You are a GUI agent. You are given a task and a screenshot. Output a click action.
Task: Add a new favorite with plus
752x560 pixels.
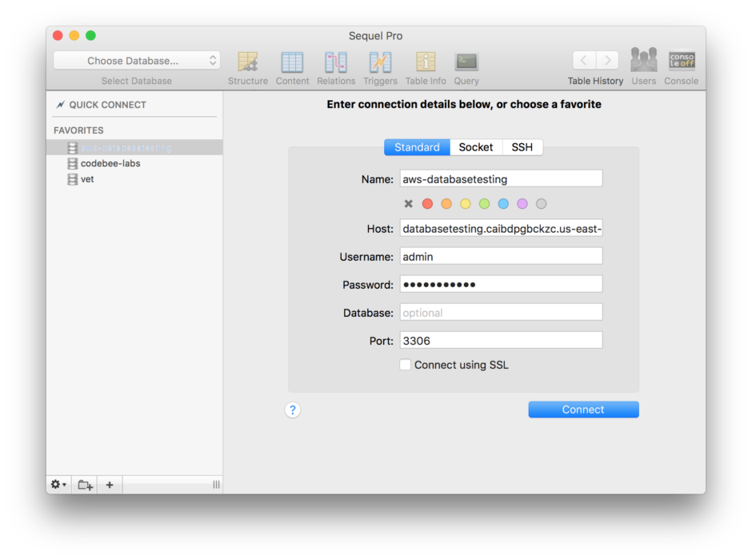coord(110,485)
